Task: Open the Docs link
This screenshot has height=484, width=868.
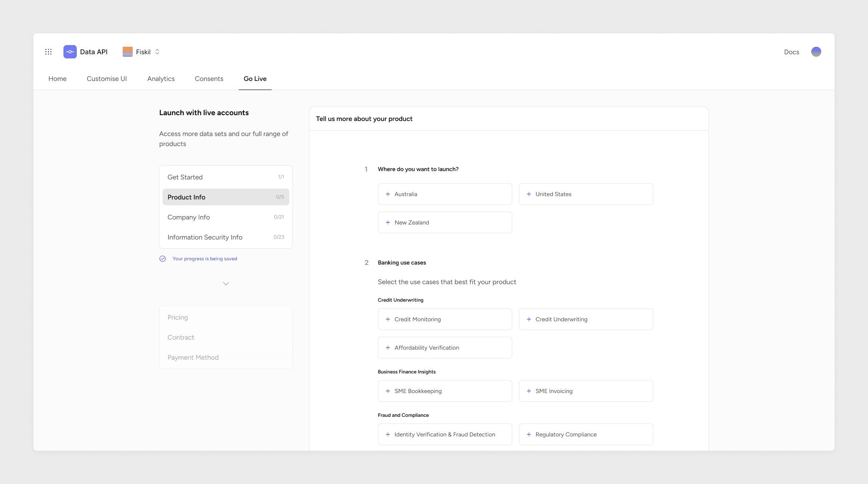Action: (x=791, y=52)
